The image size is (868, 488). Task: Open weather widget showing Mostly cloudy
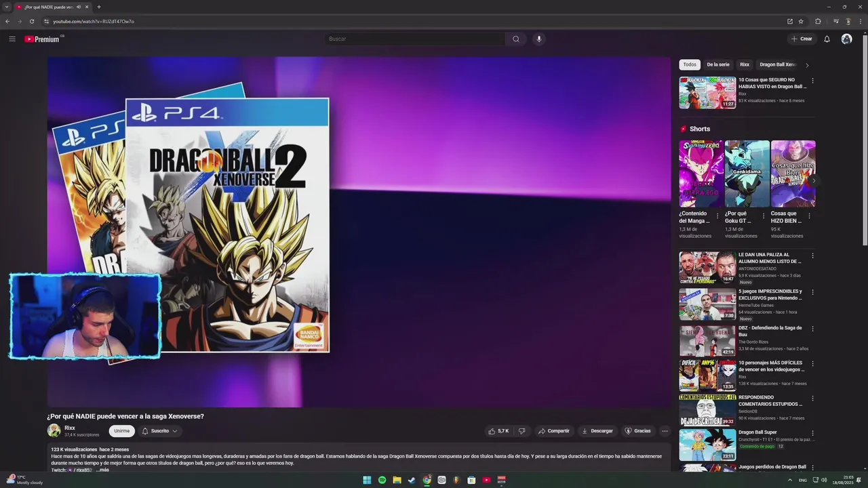(24, 480)
